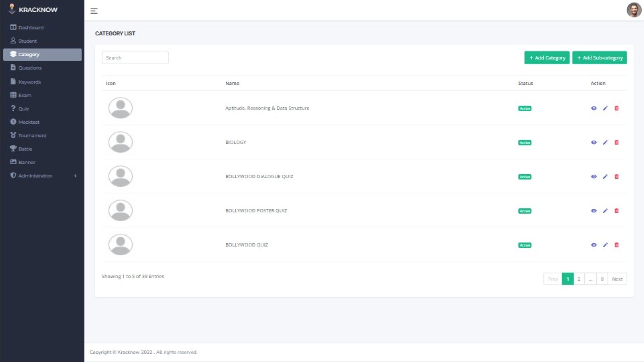644x362 pixels.
Task: Click eye icon for BOLLYWOOD QUIZ
Action: [594, 245]
